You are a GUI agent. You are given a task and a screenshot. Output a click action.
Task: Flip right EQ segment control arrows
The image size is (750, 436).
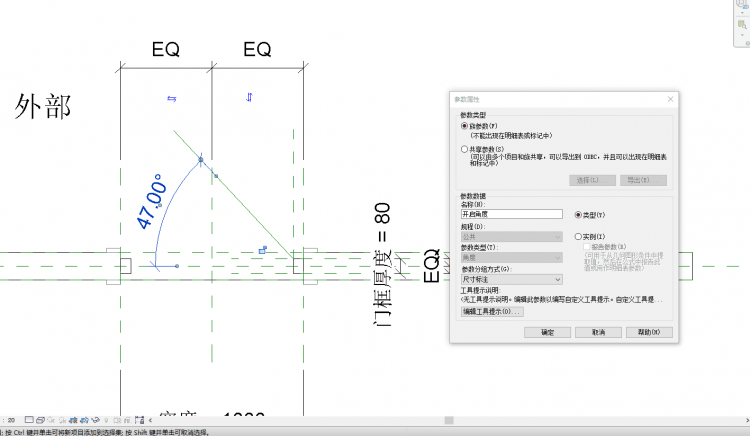point(249,97)
